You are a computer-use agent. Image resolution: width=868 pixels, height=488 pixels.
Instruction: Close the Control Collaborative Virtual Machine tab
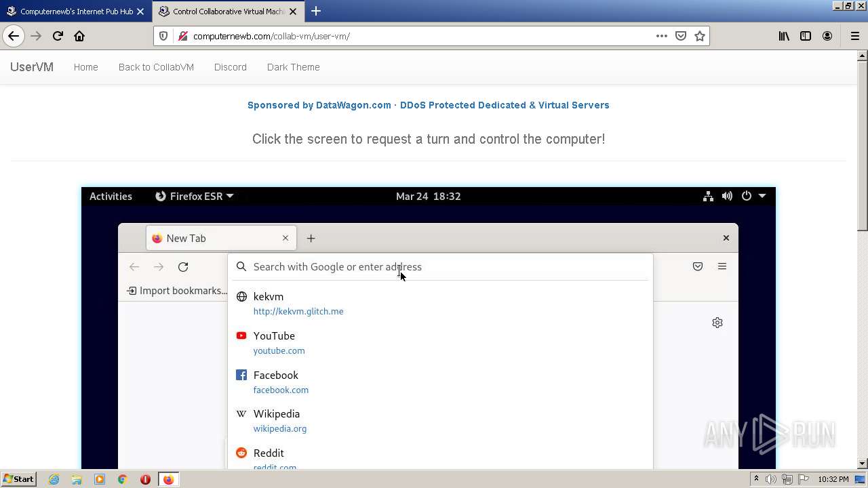(x=293, y=12)
